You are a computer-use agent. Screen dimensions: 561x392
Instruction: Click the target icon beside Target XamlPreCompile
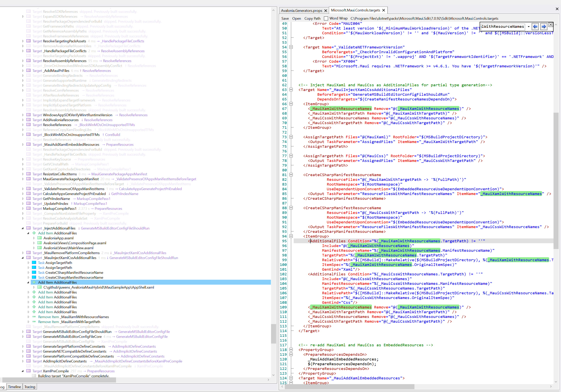[x=29, y=371]
